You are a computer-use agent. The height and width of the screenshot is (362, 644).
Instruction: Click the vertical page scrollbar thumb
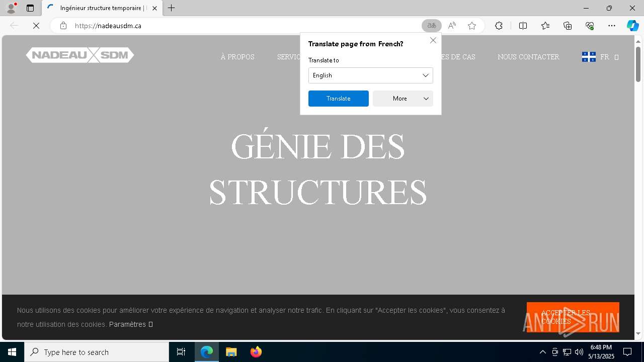tap(638, 64)
